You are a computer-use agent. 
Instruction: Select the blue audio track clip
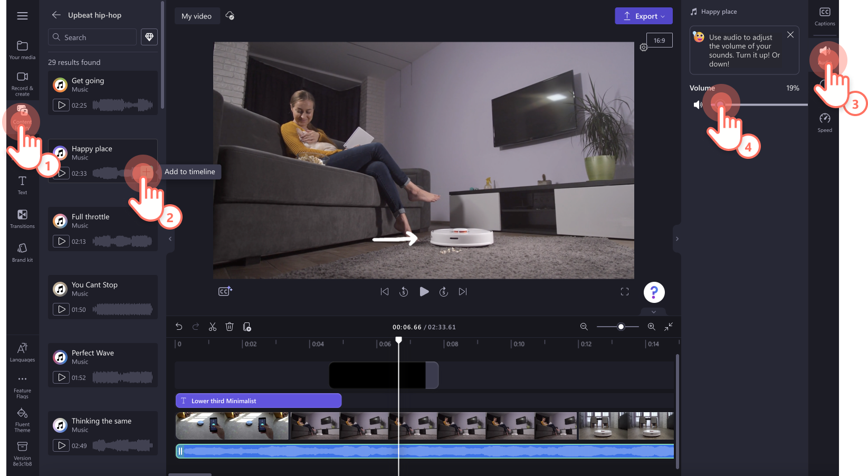(425, 451)
